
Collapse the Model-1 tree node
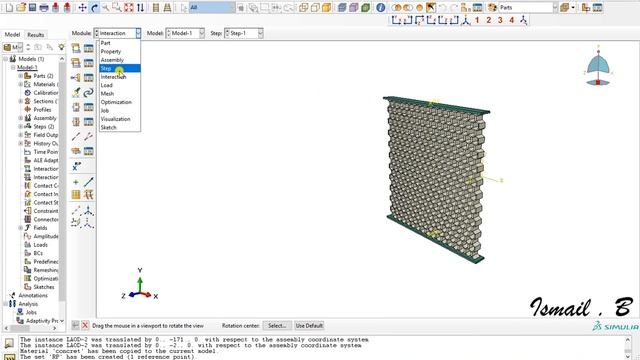[x=13, y=67]
